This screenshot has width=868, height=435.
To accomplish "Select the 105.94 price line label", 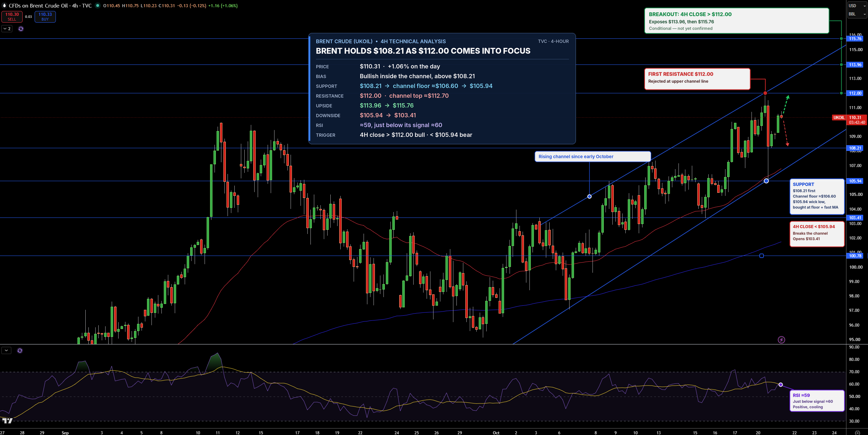I will (855, 181).
